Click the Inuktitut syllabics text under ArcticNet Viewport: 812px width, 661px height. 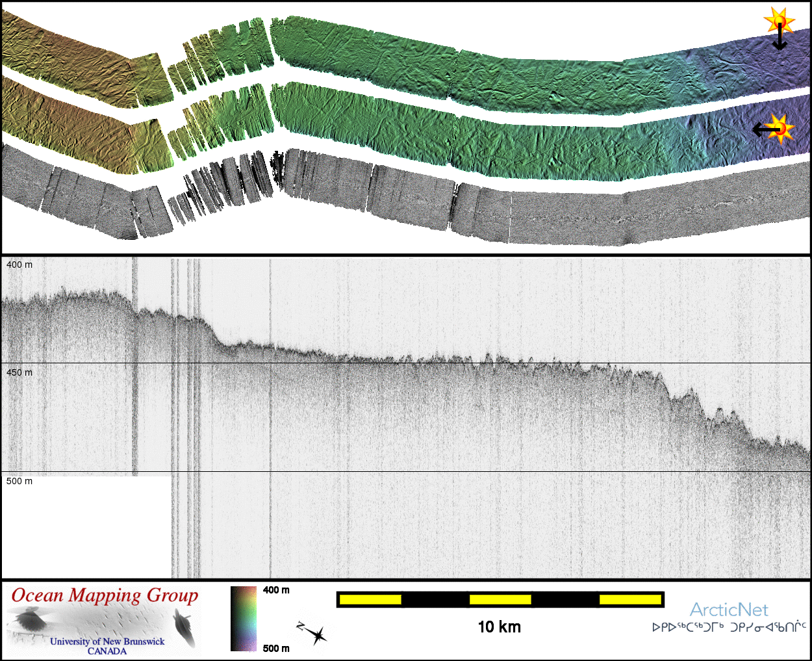coord(729,627)
